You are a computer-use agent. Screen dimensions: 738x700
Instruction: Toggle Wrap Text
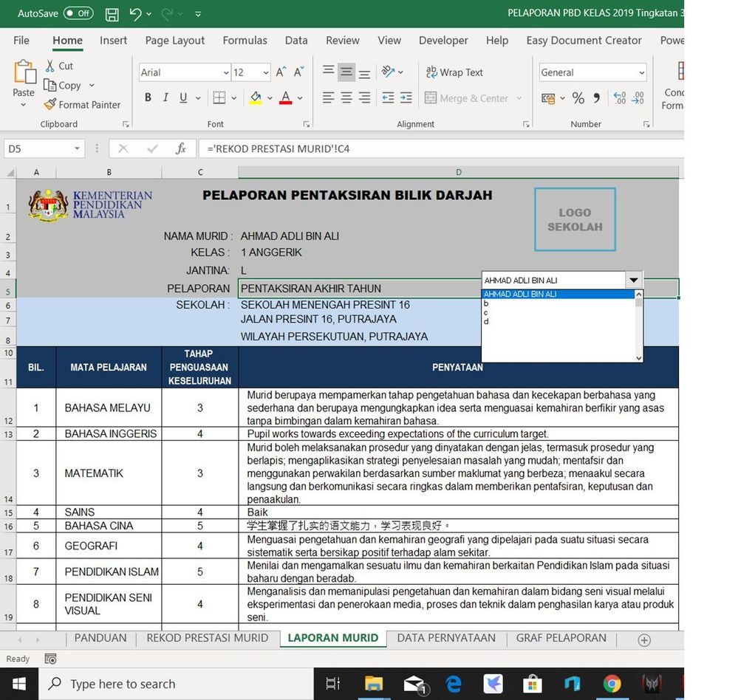[454, 72]
